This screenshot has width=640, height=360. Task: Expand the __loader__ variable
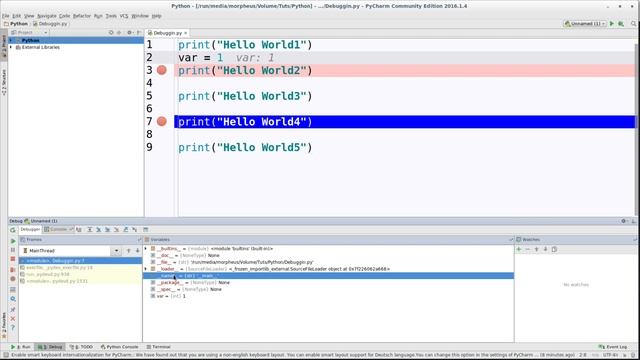pos(146,269)
